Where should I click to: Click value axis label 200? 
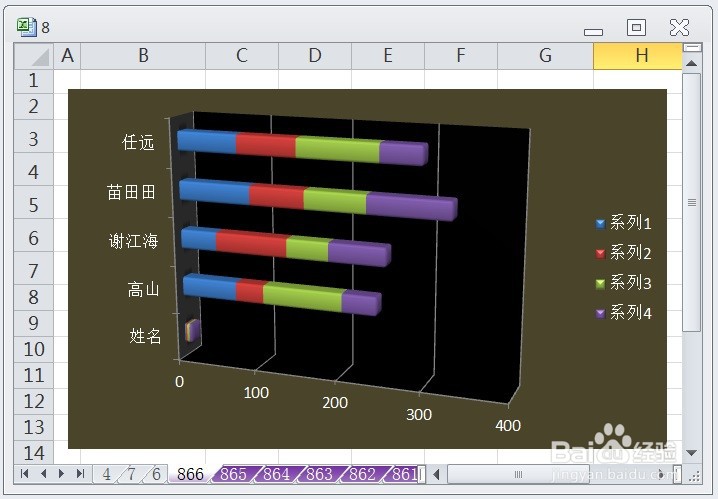click(335, 402)
